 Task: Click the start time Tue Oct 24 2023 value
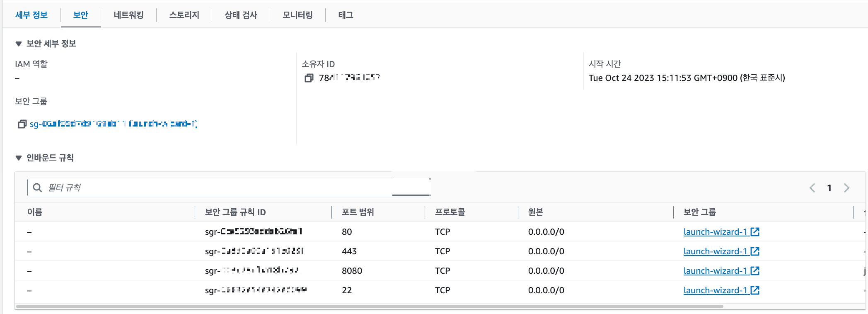pyautogui.click(x=687, y=78)
